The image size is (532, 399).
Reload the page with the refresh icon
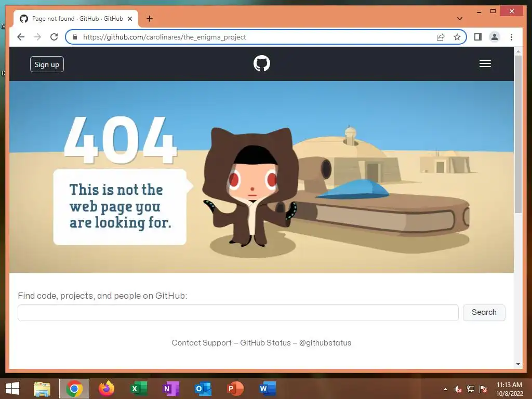tap(54, 37)
